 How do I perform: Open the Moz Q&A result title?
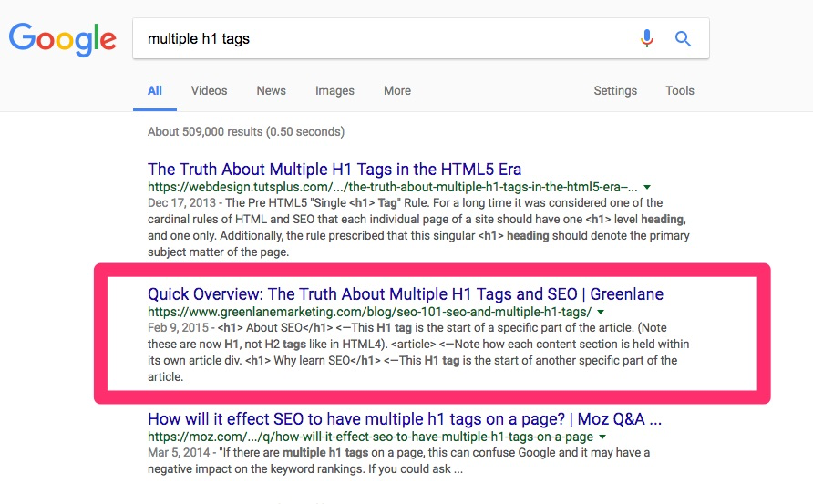pos(405,419)
